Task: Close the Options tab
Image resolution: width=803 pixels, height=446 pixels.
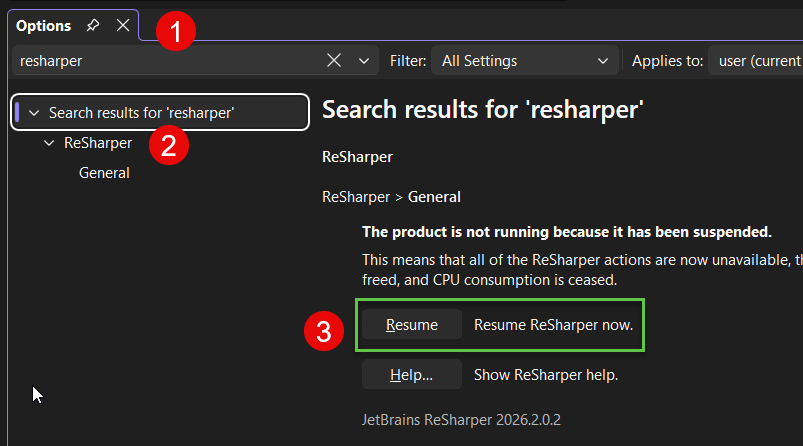Action: 123,25
